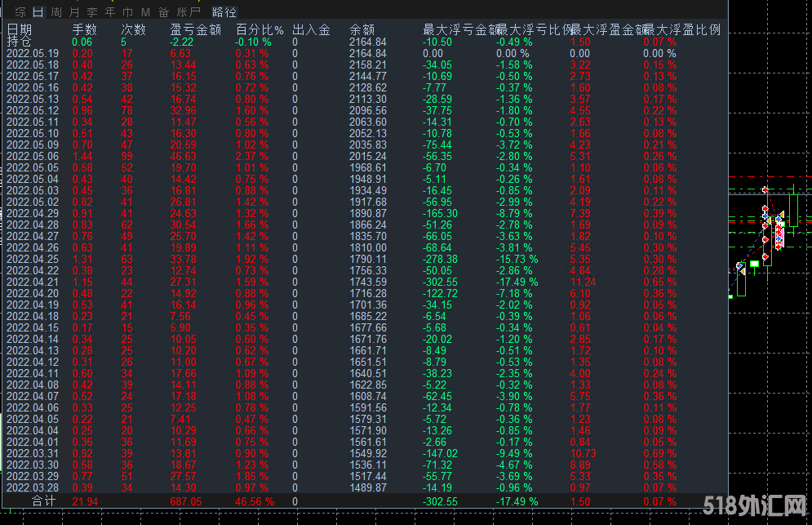Select the 2022.05.19 date row

point(33,53)
